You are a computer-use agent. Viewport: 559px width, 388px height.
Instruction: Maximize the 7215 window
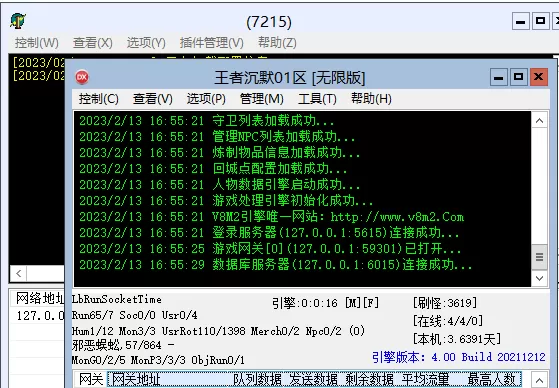tap(540, 21)
